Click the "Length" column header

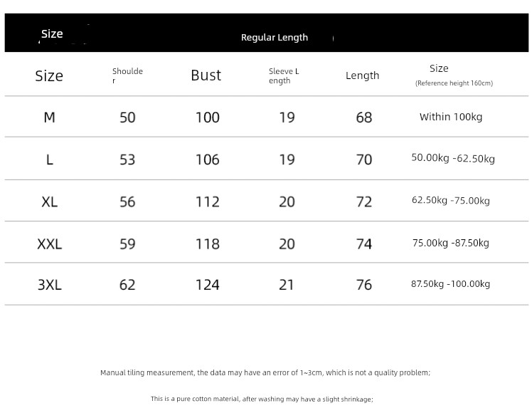pos(362,75)
